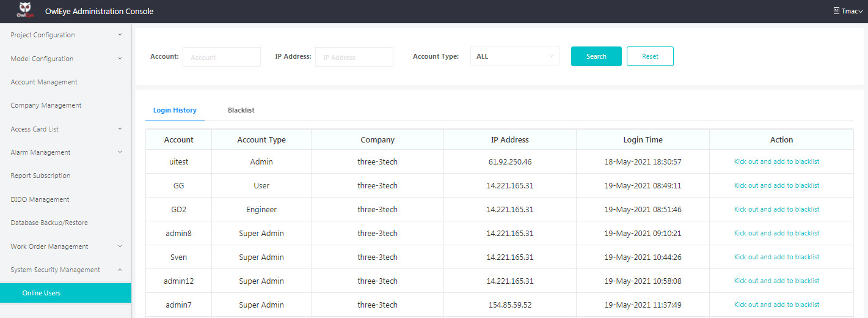Viewport: 868px width, 318px height.
Task: Click the Reset button
Action: tap(650, 56)
